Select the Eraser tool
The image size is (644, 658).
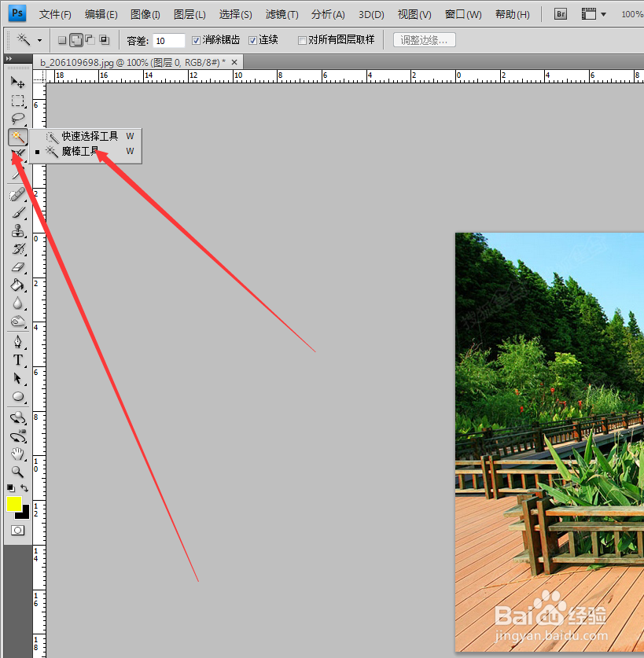click(x=18, y=268)
